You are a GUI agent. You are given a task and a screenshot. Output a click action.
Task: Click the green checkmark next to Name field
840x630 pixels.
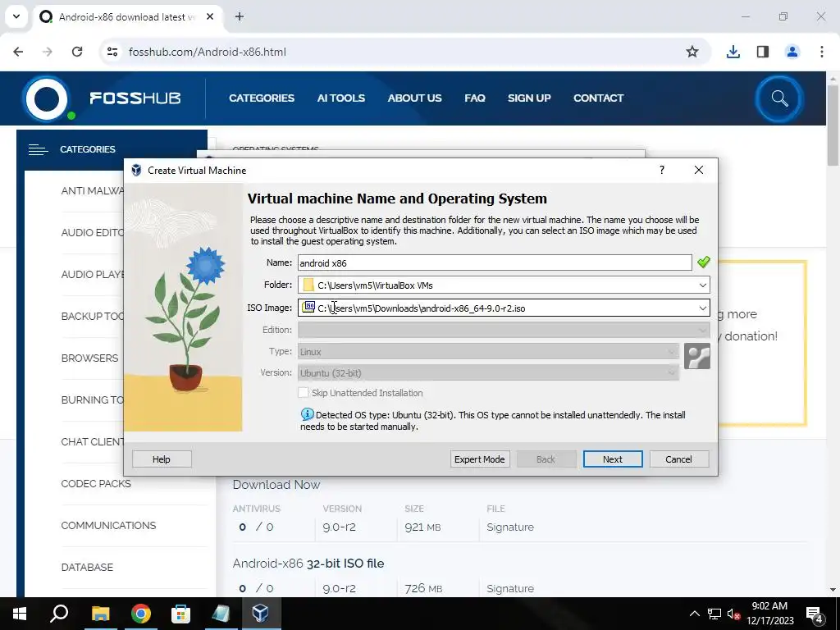coord(703,262)
